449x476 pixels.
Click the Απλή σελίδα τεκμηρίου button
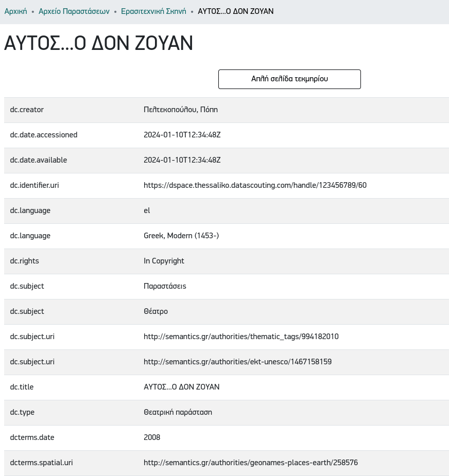[289, 79]
